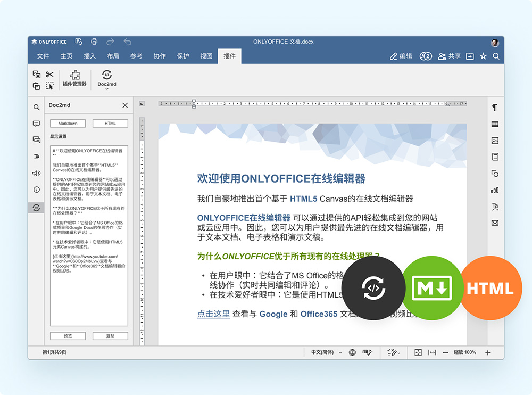The height and width of the screenshot is (395, 532).
Task: Open the 中文(简体) language dropdown
Action: [327, 352]
